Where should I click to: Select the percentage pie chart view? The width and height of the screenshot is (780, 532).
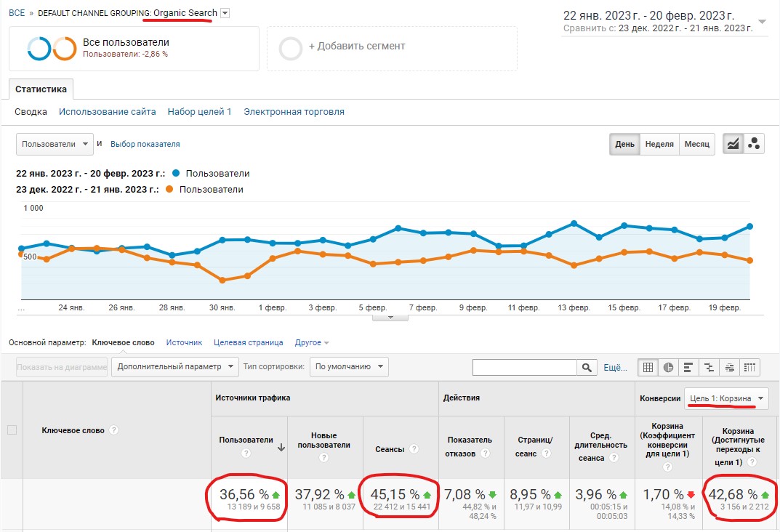point(668,368)
